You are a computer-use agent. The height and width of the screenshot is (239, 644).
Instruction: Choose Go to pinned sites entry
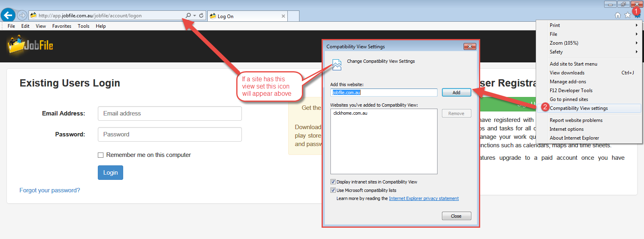tap(589, 99)
